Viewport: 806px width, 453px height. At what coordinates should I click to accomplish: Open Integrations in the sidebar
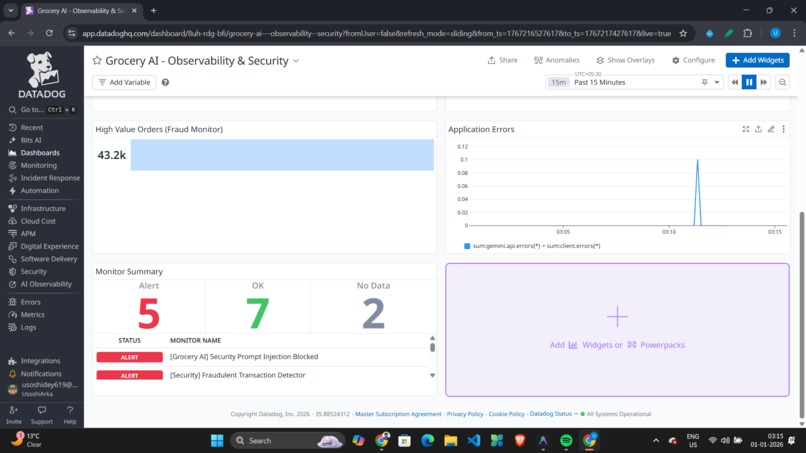40,361
